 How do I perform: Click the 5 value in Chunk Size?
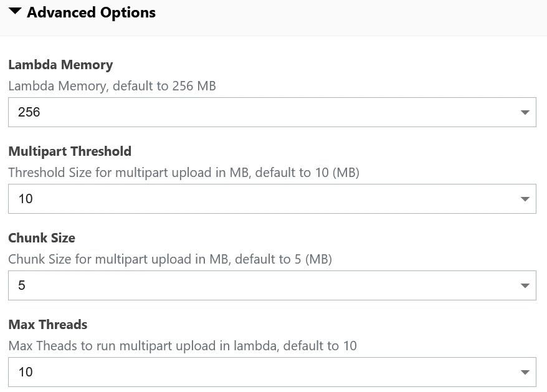[22, 286]
